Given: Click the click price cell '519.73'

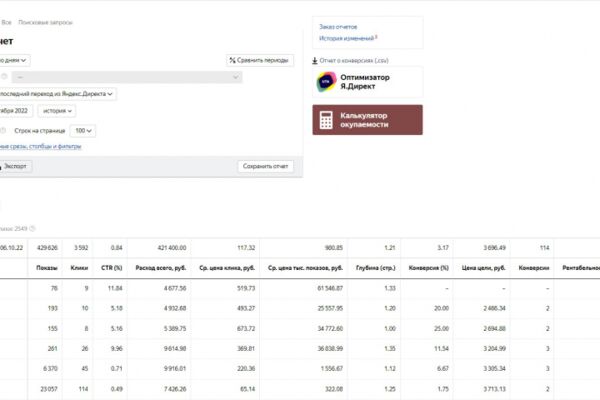Looking at the screenshot, I should coord(246,288).
